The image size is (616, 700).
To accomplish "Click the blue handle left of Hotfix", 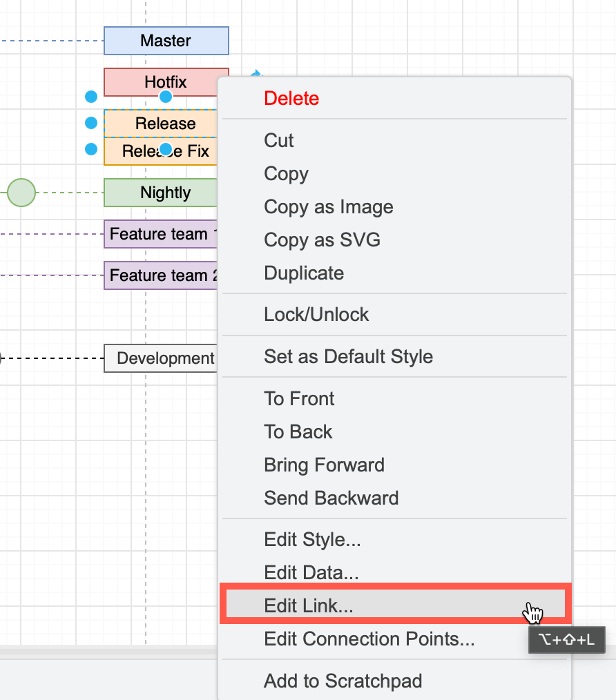I will (x=91, y=97).
